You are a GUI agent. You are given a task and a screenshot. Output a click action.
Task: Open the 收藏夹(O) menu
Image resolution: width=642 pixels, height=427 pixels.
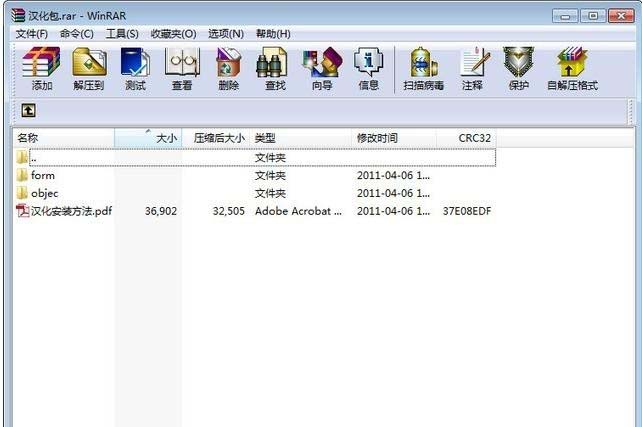click(x=173, y=34)
